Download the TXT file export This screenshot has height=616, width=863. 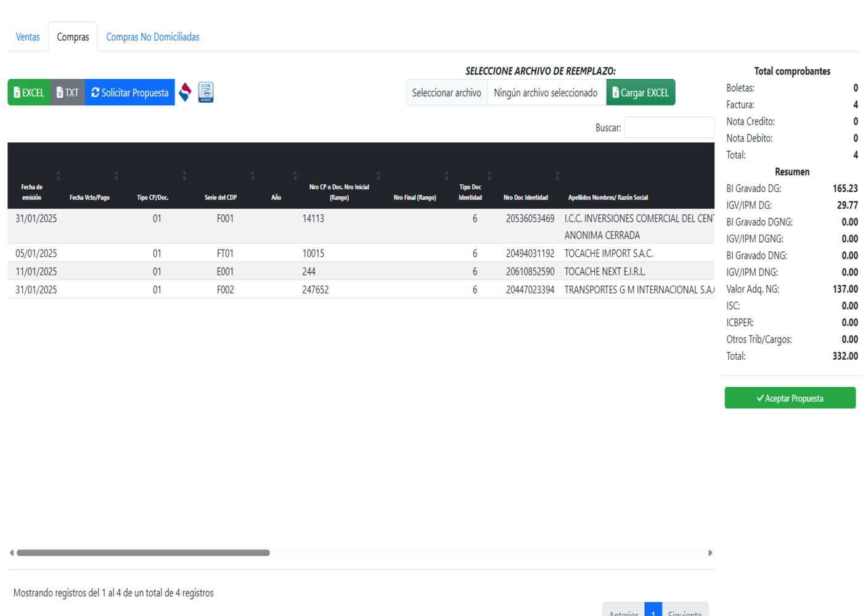[68, 92]
